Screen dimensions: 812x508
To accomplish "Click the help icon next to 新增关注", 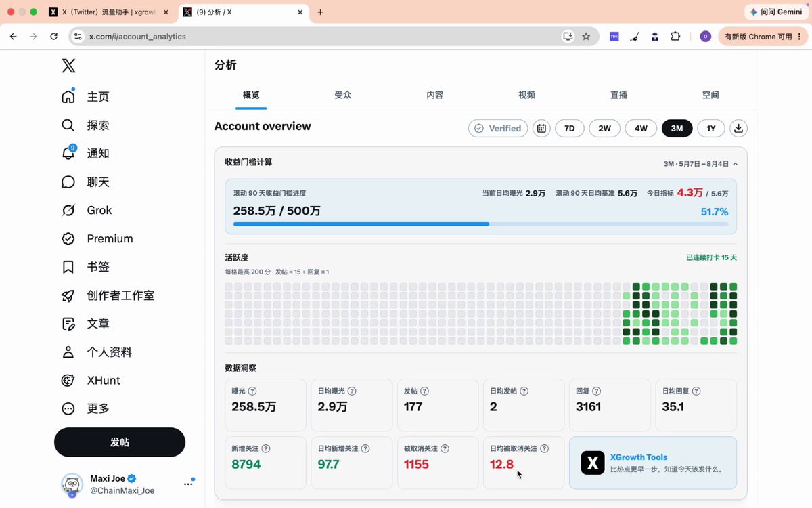I will (266, 449).
